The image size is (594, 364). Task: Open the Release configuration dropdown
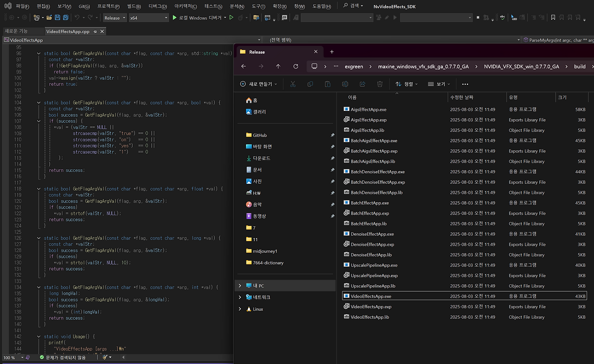(x=115, y=18)
